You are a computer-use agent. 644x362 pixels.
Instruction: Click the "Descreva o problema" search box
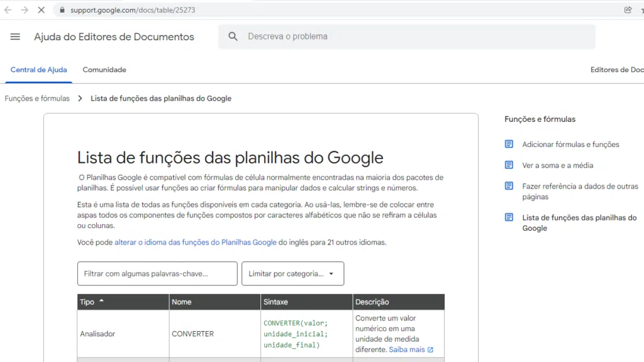[x=289, y=36]
